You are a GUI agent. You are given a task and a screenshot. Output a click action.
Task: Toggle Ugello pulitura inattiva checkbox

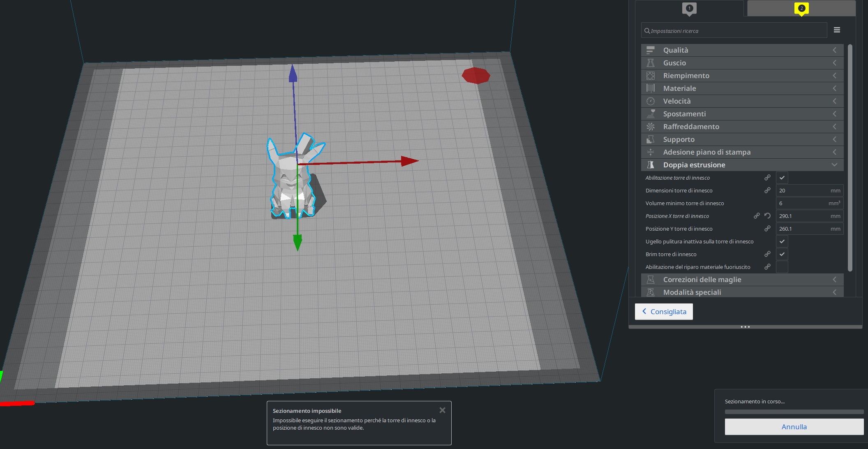pyautogui.click(x=782, y=241)
